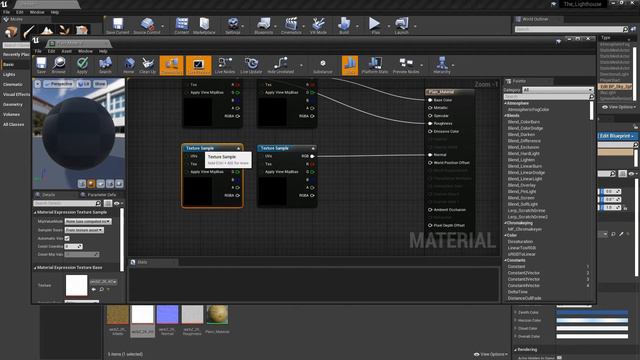
Task: Select the Lights category in Modes panel
Action: point(9,74)
